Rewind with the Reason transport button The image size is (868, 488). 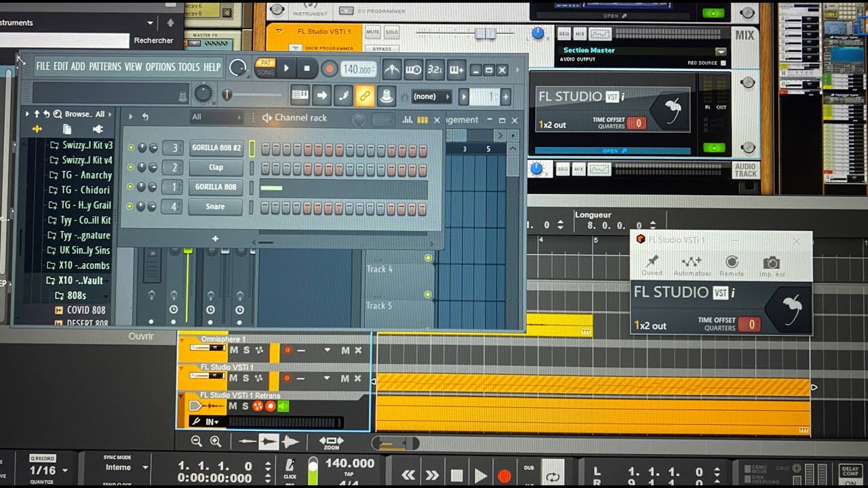click(408, 476)
